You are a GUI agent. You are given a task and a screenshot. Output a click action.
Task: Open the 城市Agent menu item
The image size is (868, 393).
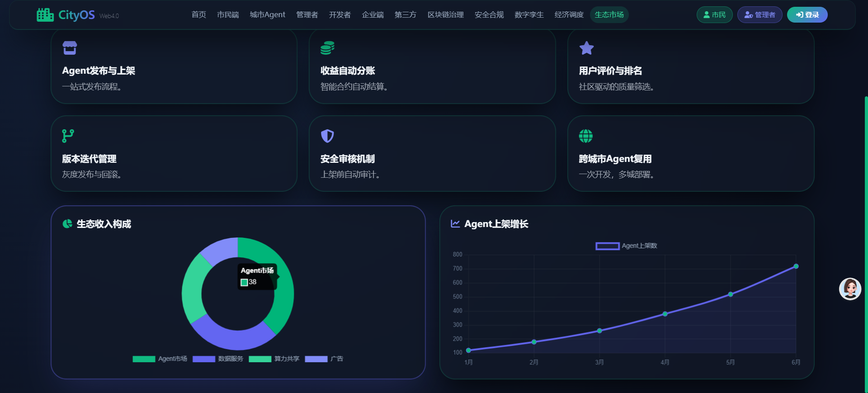pyautogui.click(x=268, y=15)
